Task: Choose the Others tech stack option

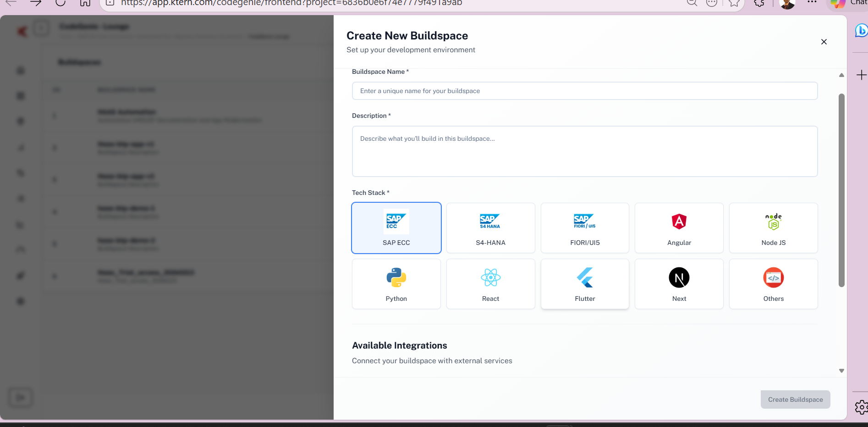Action: tap(773, 284)
